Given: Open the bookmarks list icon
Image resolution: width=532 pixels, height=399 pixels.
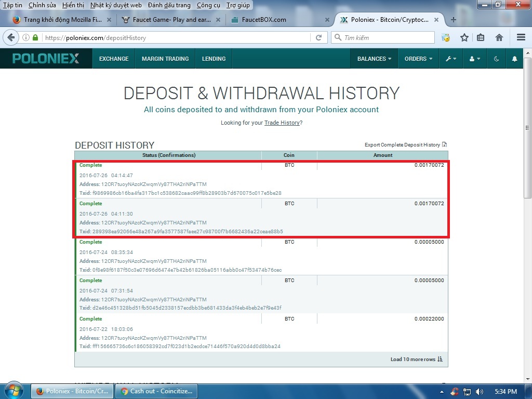Looking at the screenshot, I should point(481,37).
